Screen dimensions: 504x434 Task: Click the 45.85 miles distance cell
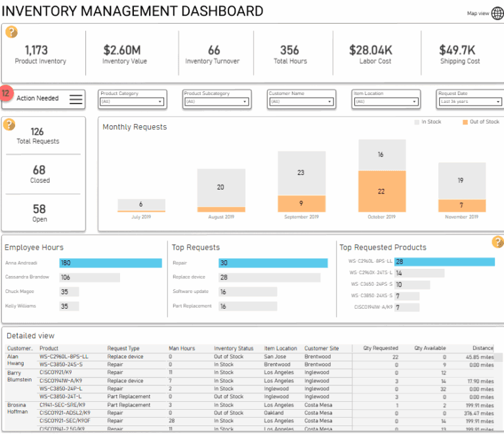click(x=480, y=357)
